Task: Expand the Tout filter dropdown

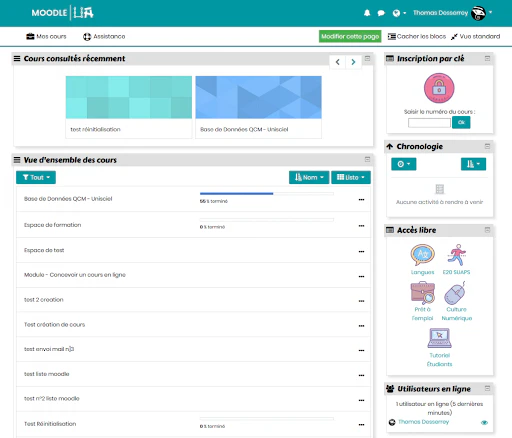Action: (x=36, y=177)
